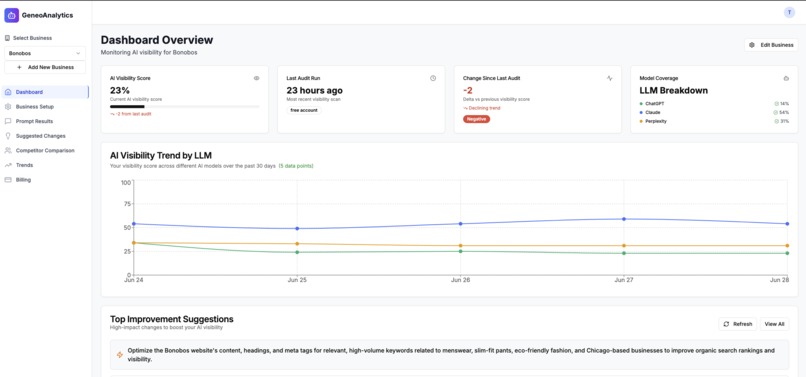Click the Claude 54% value

click(x=784, y=112)
